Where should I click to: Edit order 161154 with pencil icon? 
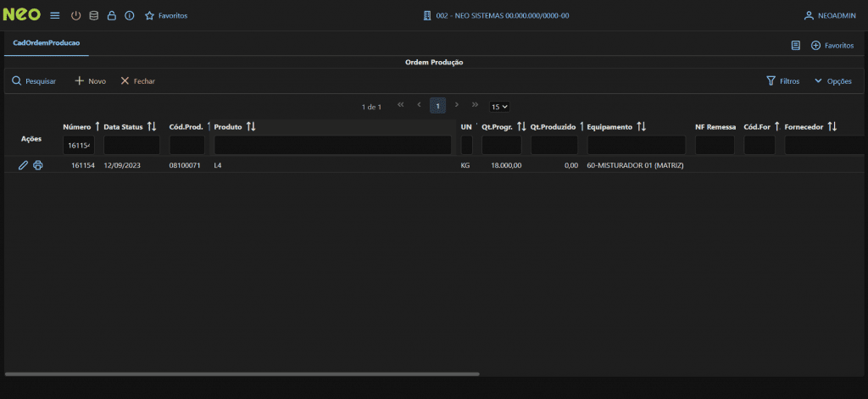point(23,165)
